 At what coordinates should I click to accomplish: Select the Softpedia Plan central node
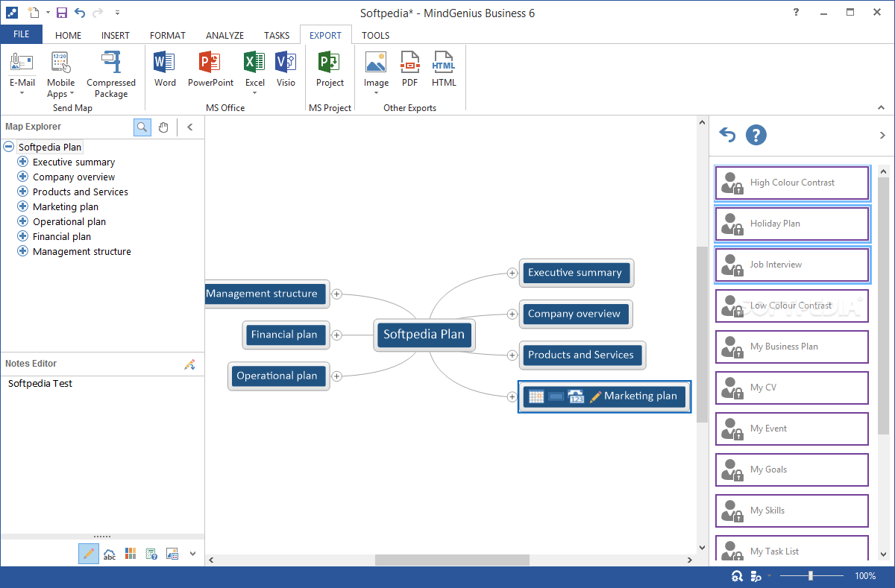click(x=424, y=335)
